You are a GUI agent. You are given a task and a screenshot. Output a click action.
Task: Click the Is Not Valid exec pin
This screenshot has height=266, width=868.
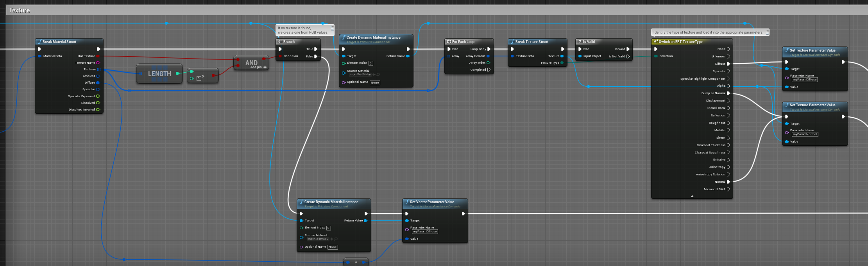pyautogui.click(x=628, y=57)
